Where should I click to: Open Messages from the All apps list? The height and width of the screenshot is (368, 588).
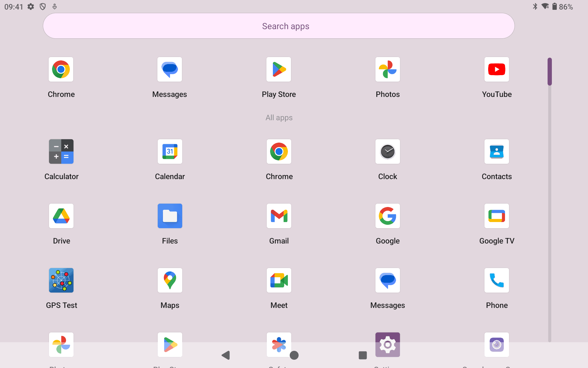388,280
